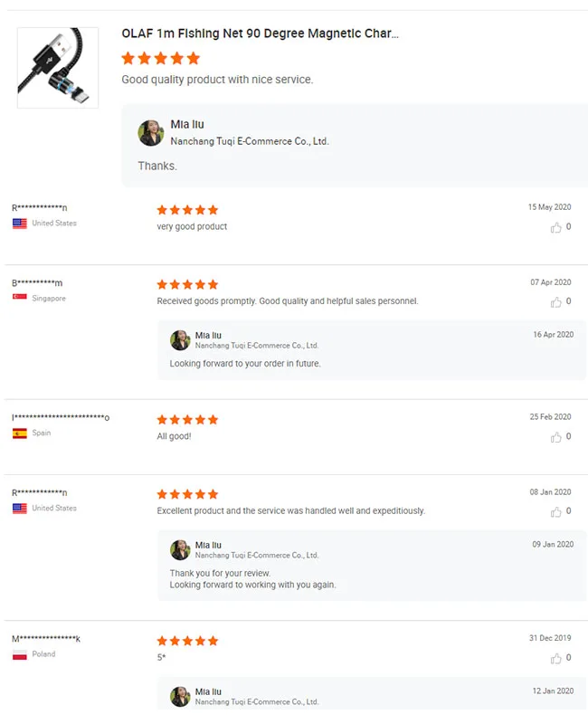Like the 15 May 2020 review
Image resolution: width=588 pixels, height=724 pixels.
(555, 227)
